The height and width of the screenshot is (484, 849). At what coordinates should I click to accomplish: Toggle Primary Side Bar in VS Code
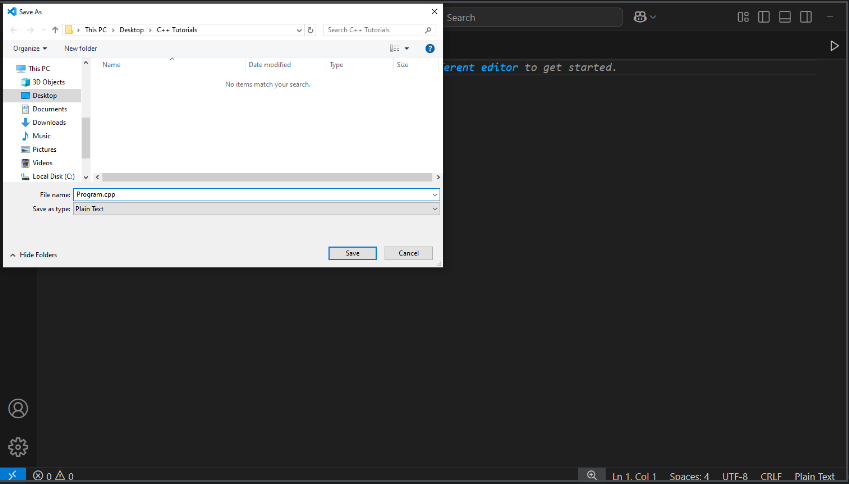[764, 17]
